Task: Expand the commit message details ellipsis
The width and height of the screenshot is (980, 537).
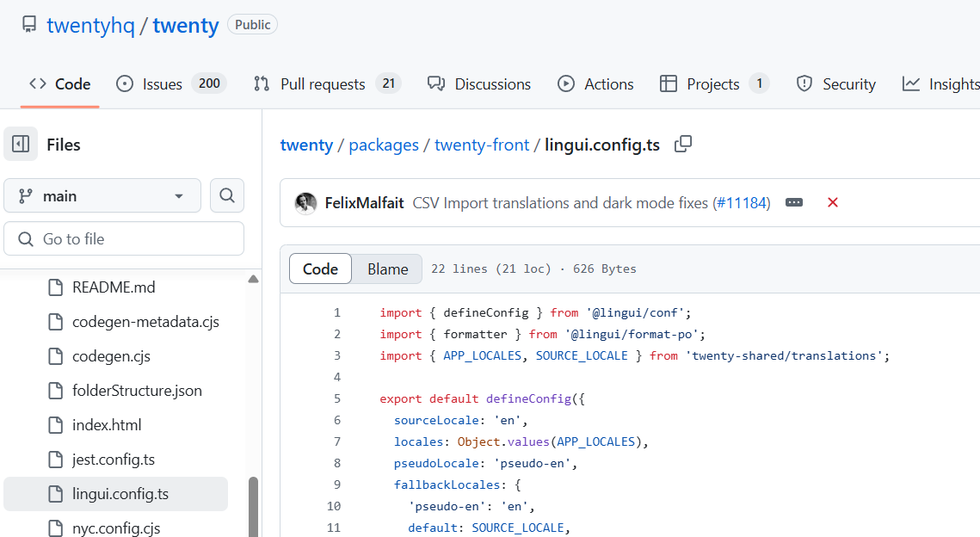Action: (794, 202)
